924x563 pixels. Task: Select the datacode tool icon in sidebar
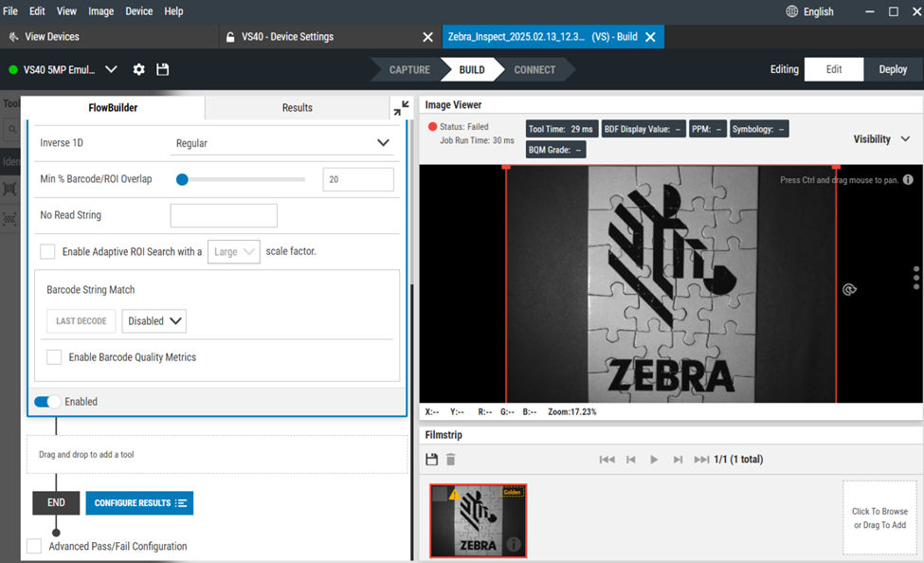click(x=10, y=219)
